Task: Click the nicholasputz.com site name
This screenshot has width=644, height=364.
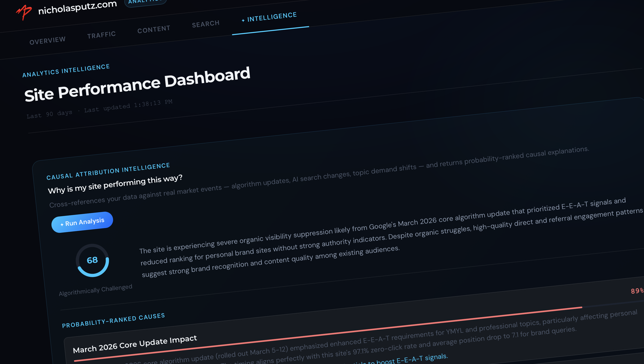Action: (77, 8)
